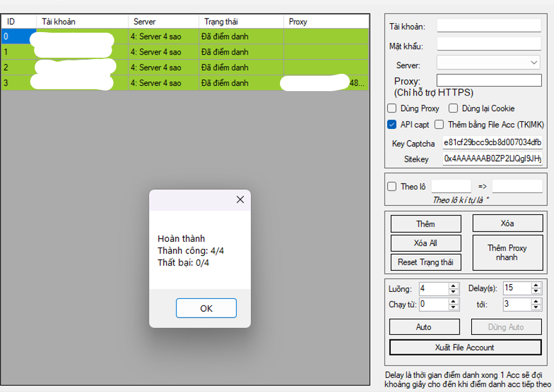Enable Thêm bằng File Acc checkbox
This screenshot has width=554, height=392.
pos(440,124)
